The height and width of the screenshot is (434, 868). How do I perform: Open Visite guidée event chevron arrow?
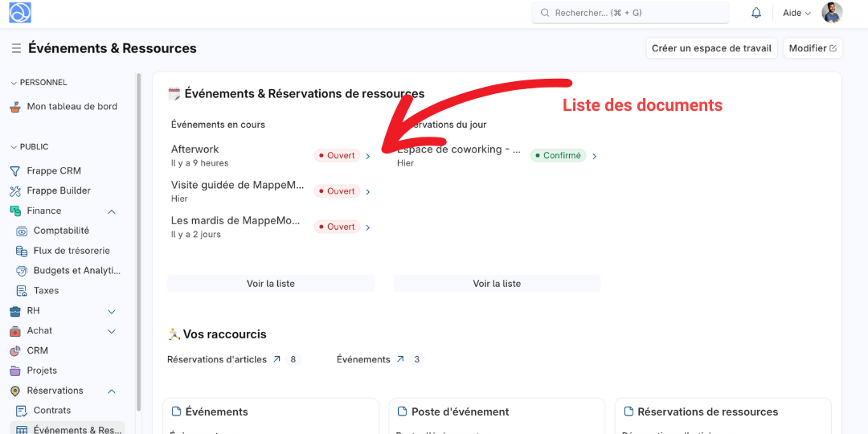click(368, 192)
